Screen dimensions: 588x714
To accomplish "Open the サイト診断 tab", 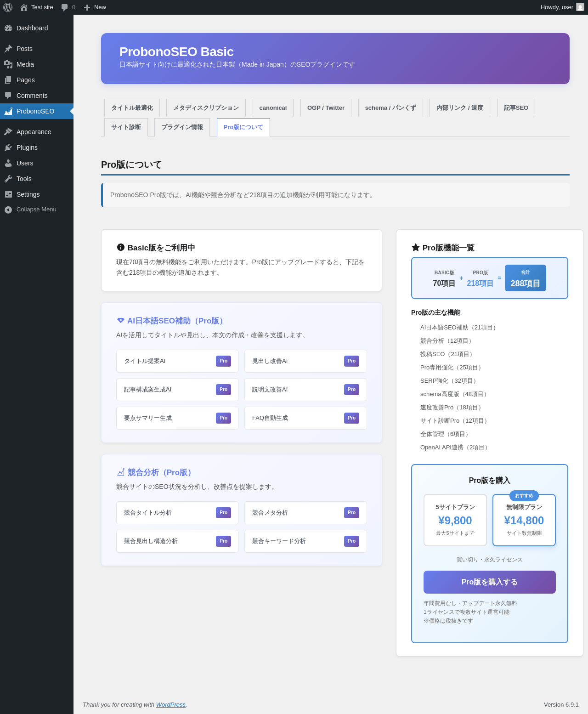I will [x=126, y=127].
